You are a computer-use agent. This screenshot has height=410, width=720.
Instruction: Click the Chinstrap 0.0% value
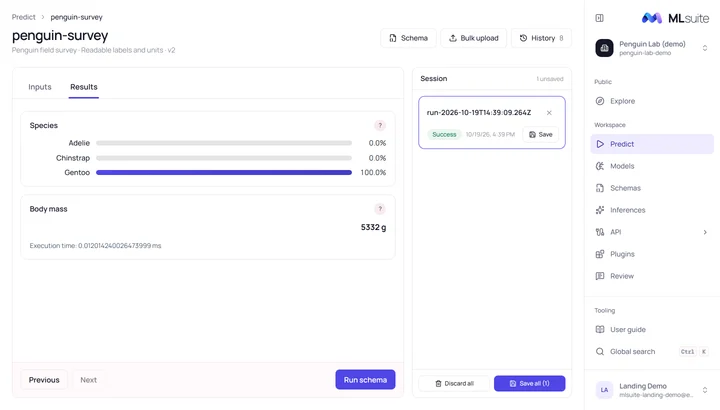tap(377, 158)
